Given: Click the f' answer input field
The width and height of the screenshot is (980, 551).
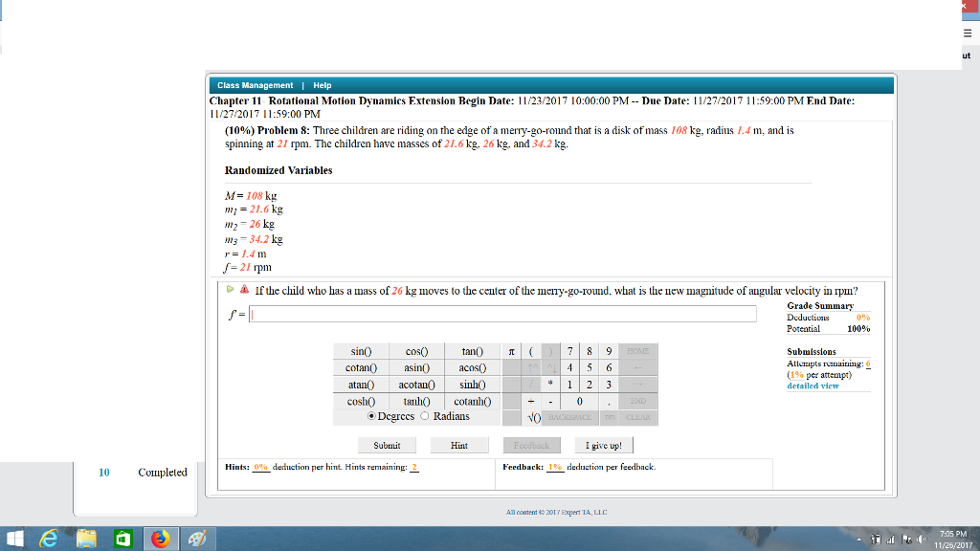Looking at the screenshot, I should pos(498,314).
